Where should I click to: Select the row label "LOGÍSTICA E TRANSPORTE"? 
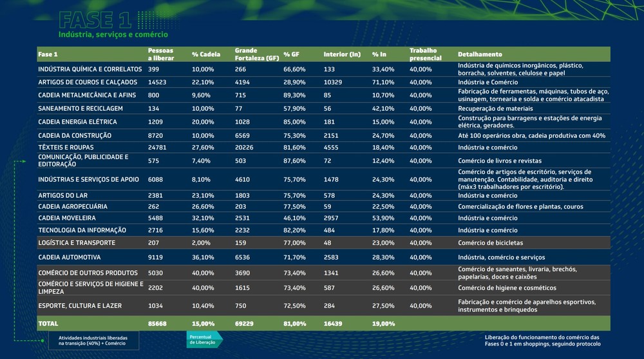(77, 242)
